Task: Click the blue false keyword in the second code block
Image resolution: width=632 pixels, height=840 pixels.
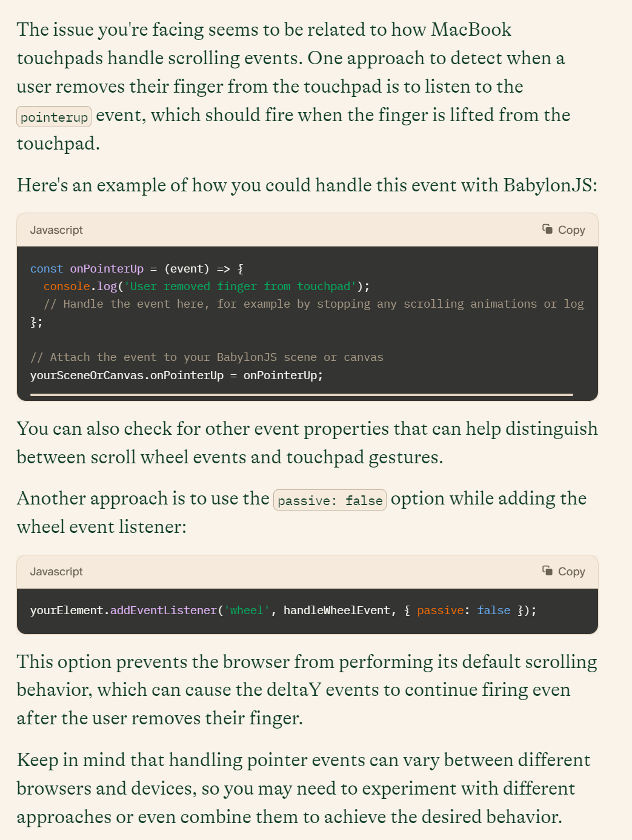Action: [493, 610]
